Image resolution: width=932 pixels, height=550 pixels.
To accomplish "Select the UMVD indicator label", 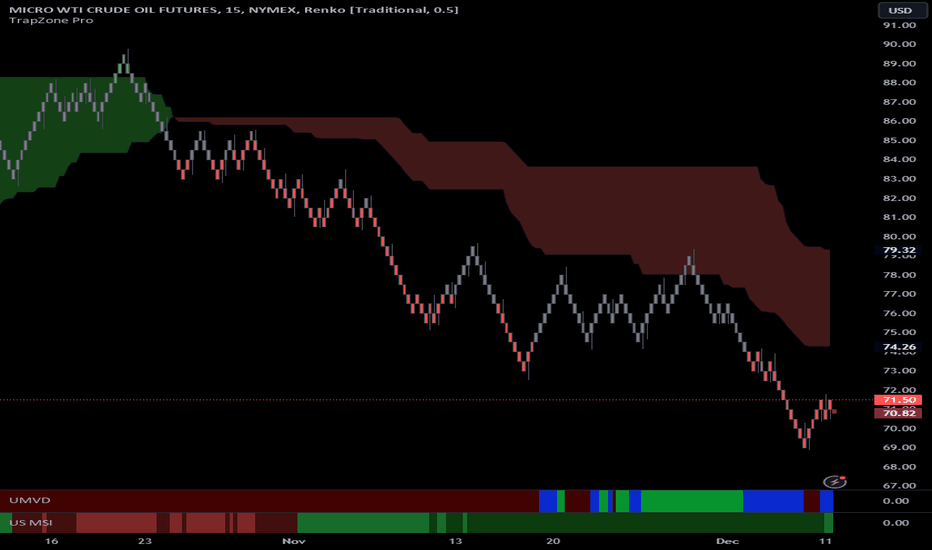I will 30,501.
